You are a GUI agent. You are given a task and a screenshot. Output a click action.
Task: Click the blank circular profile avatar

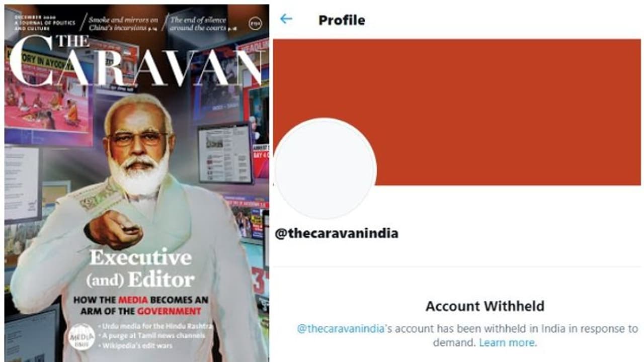pyautogui.click(x=325, y=169)
